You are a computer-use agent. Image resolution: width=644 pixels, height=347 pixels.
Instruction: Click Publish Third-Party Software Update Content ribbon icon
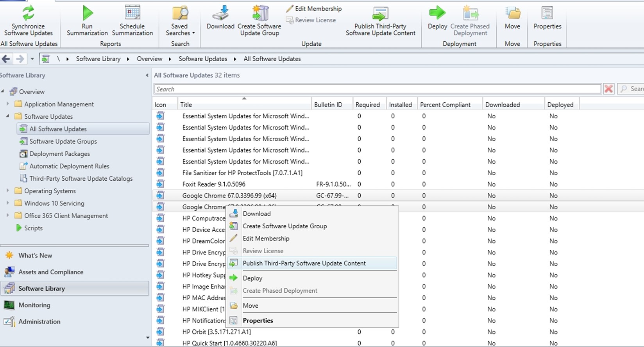380,13
